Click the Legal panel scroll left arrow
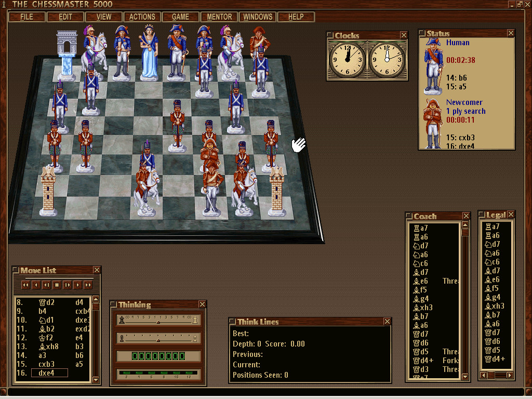The width and height of the screenshot is (532, 399). pyautogui.click(x=483, y=375)
